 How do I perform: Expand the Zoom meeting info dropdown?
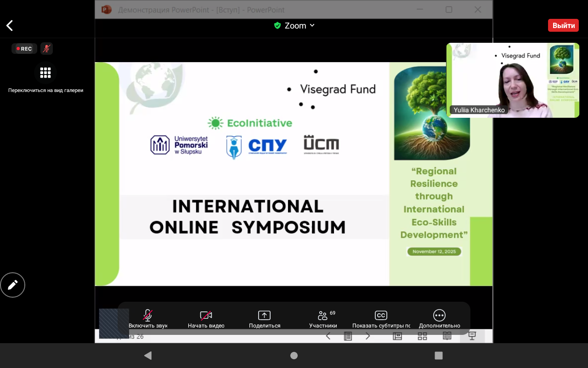312,26
